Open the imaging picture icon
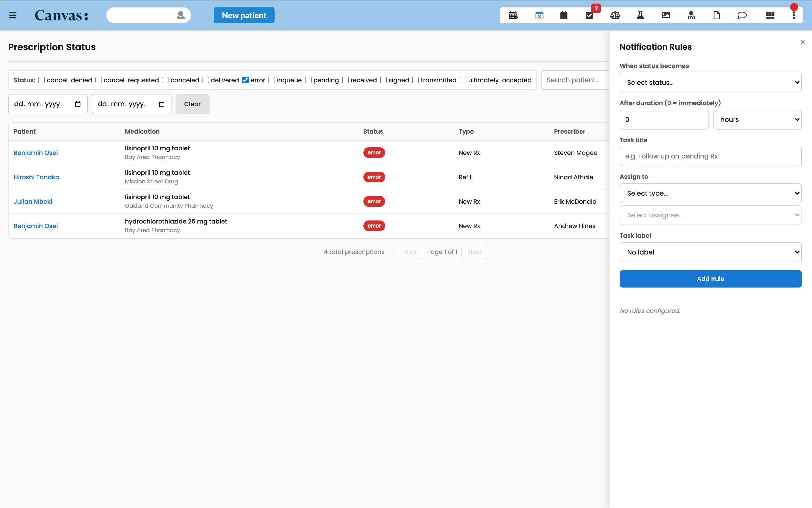Viewport: 812px width, 508px height. click(666, 15)
